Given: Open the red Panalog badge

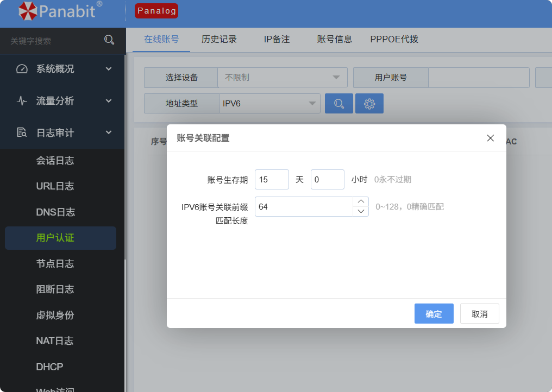Looking at the screenshot, I should point(156,11).
